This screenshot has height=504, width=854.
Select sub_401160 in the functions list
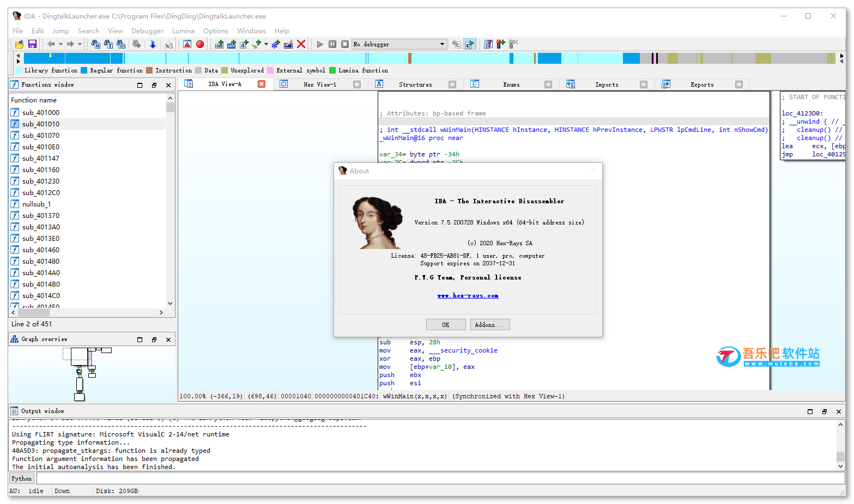(88, 170)
